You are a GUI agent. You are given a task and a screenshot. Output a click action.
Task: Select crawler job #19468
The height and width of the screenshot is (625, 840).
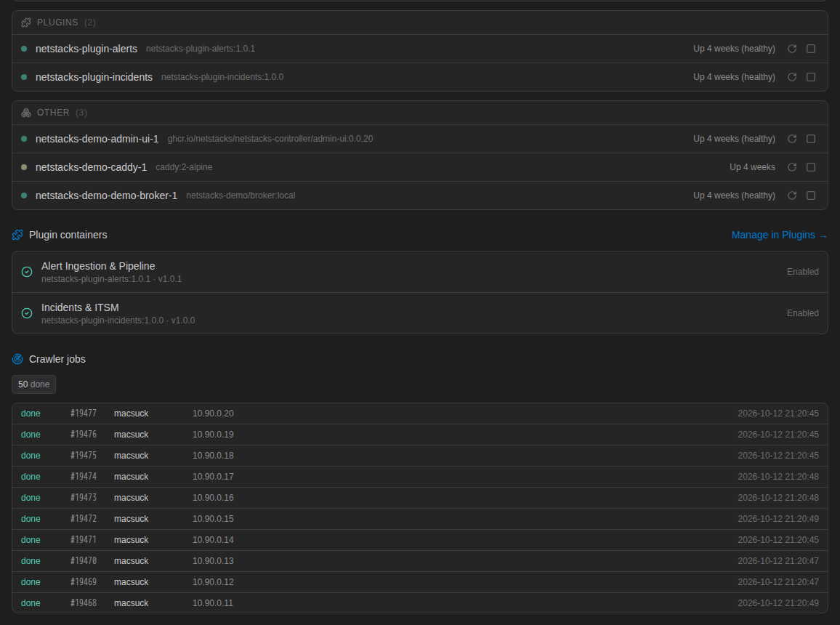point(420,603)
